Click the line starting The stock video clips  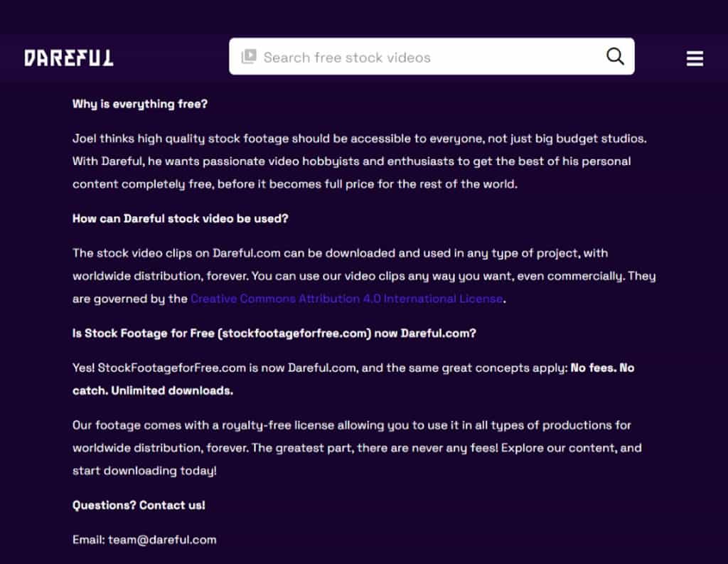pyautogui.click(x=340, y=253)
